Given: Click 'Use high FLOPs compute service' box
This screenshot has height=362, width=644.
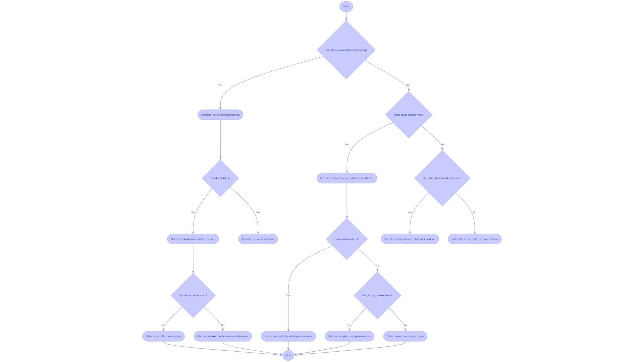Looking at the screenshot, I should pos(220,115).
